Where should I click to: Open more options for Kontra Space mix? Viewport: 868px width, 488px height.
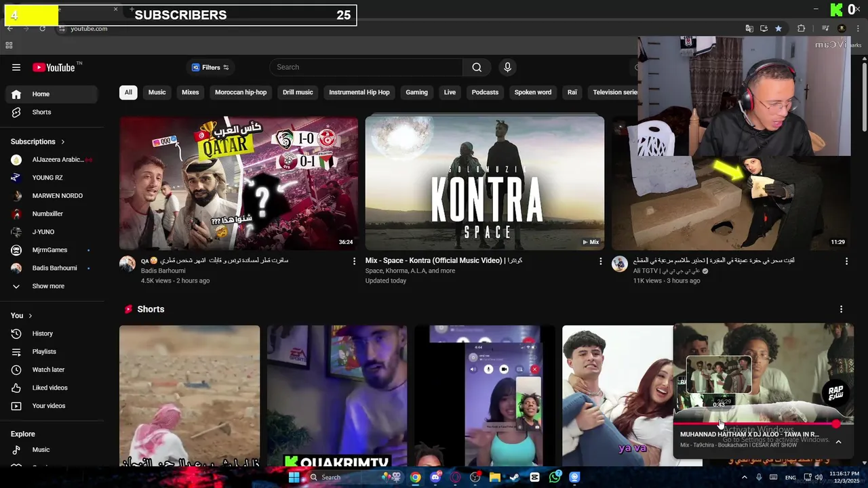coord(600,261)
